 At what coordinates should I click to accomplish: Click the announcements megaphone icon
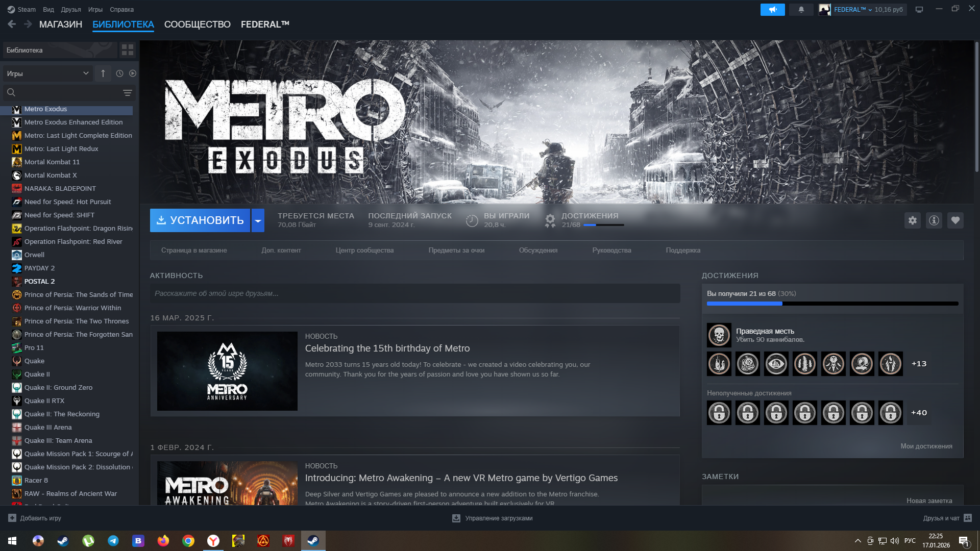[x=772, y=10]
